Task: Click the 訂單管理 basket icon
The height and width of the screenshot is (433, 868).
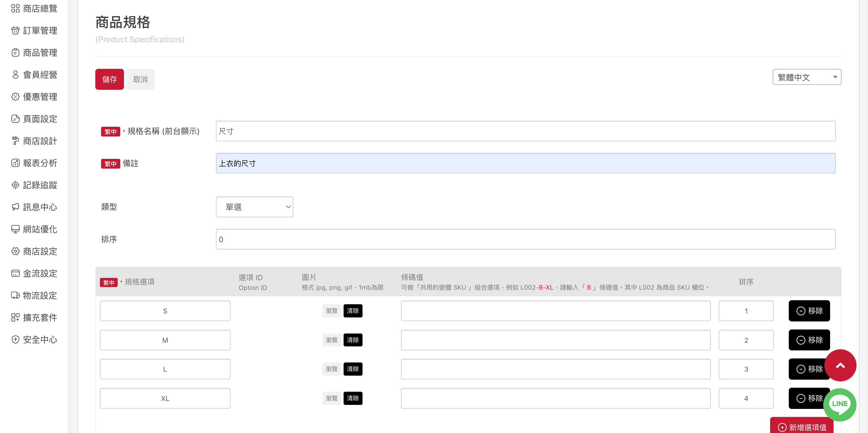Action: coord(15,31)
